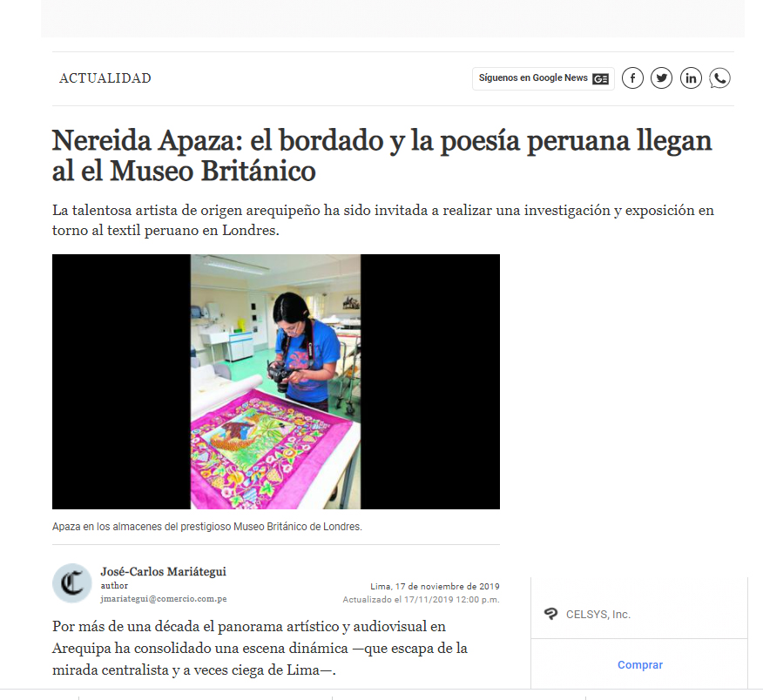
Task: Open the ACTUALIDAD section link
Action: point(105,78)
